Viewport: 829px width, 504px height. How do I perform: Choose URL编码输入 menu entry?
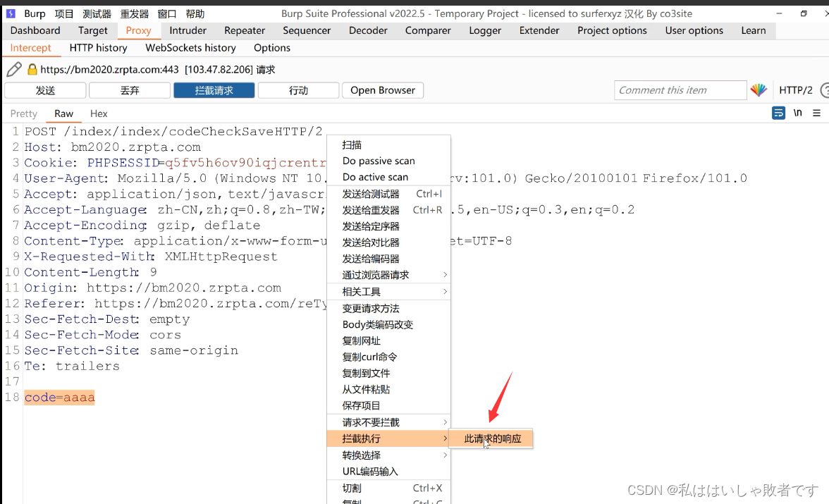coord(389,471)
